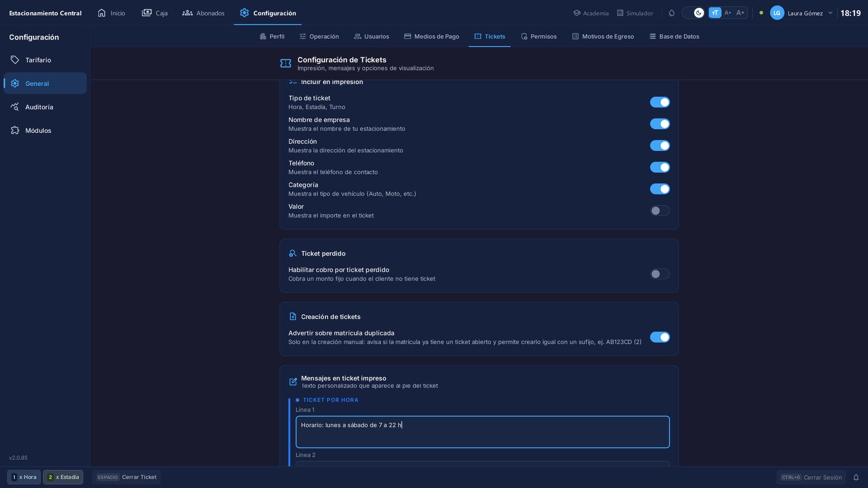
Task: Switch to the Operación tab
Action: (x=319, y=36)
